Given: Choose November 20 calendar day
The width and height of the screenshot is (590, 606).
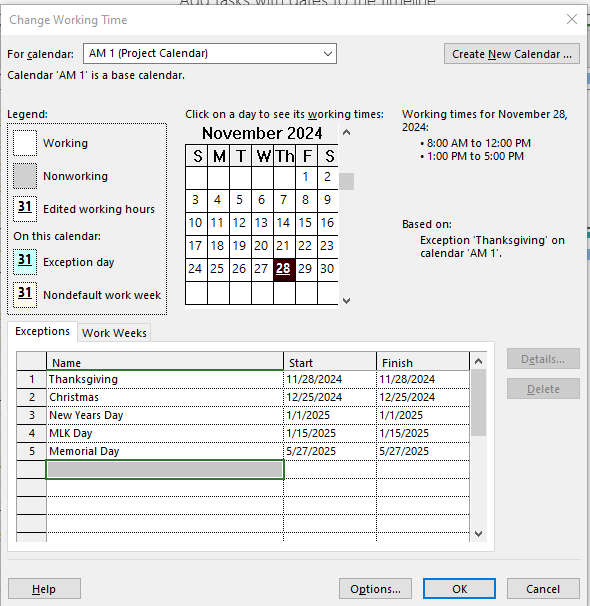Looking at the screenshot, I should point(262,246).
